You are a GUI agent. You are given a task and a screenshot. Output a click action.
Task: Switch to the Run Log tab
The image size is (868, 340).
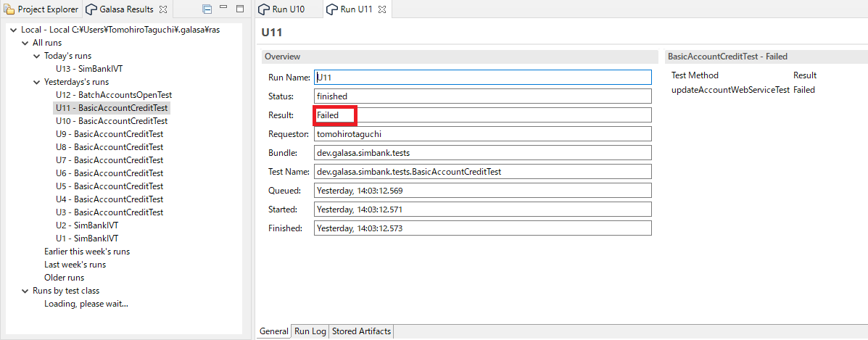(310, 331)
